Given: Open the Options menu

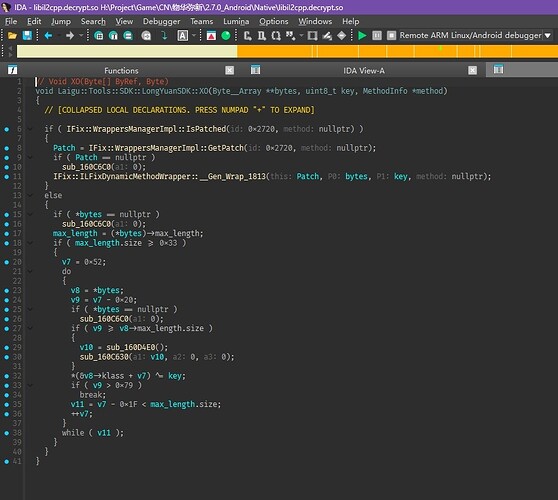Looking at the screenshot, I should pyautogui.click(x=274, y=21).
